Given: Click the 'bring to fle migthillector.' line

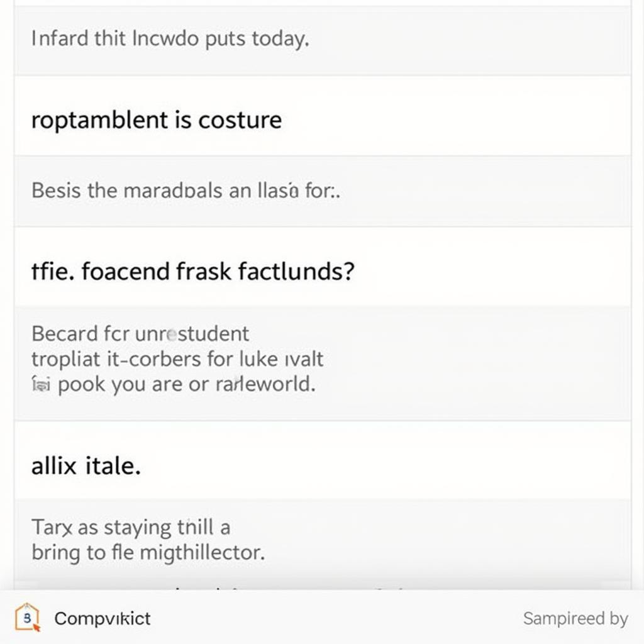Looking at the screenshot, I should click(x=148, y=553).
